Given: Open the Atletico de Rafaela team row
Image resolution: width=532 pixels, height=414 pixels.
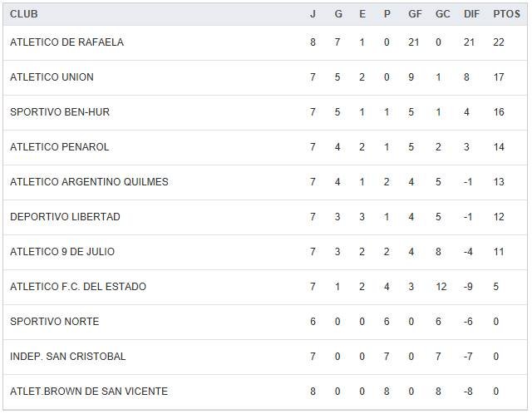Looking at the screenshot, I should point(66,42).
